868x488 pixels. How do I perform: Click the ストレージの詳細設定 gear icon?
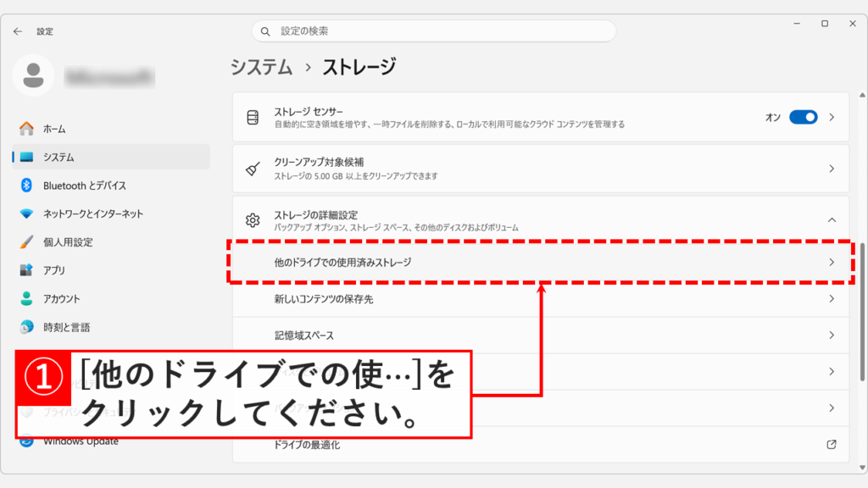tap(253, 220)
